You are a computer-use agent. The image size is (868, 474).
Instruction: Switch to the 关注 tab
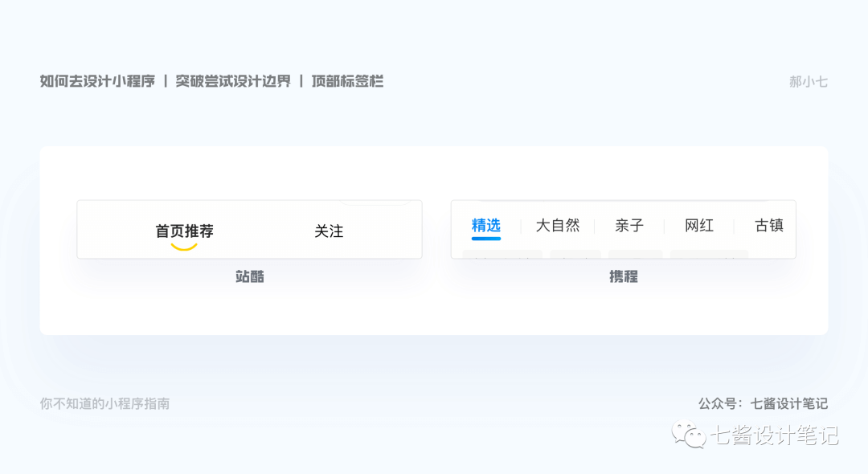tap(329, 231)
